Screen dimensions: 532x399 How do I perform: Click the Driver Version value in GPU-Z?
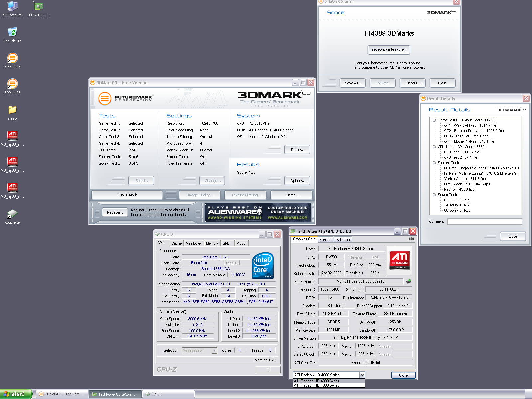click(365, 338)
